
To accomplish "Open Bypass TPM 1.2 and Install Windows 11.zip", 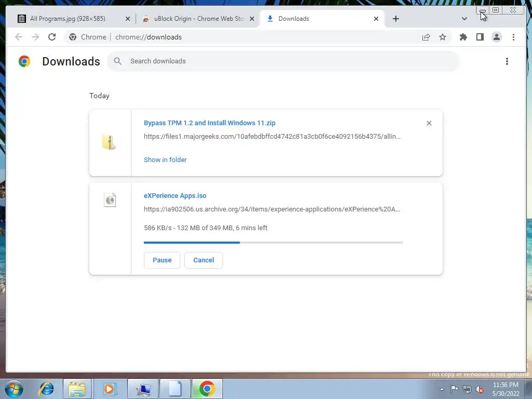I will pyautogui.click(x=209, y=123).
